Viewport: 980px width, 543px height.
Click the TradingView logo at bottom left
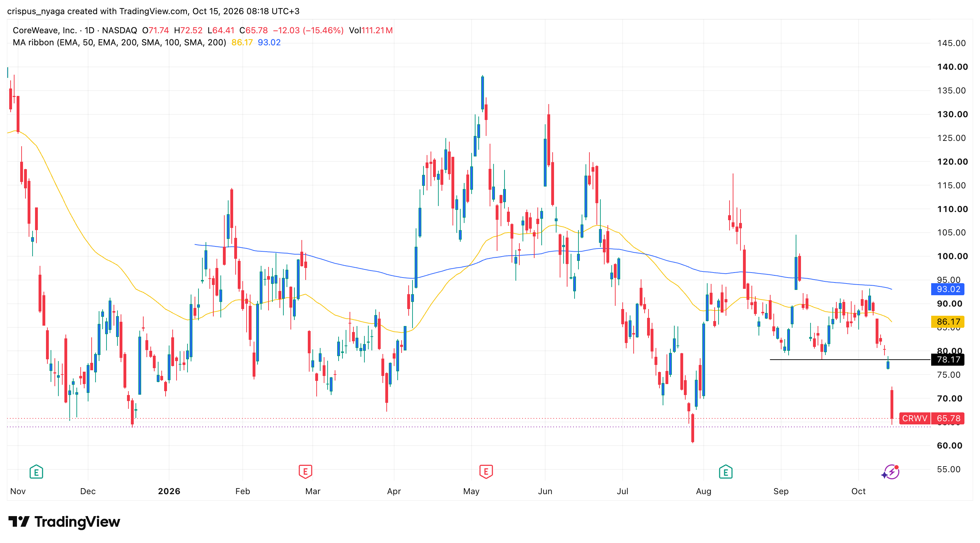point(64,521)
